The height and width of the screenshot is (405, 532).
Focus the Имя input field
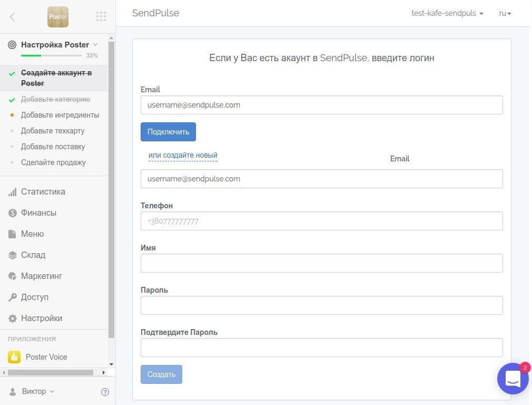click(x=322, y=263)
